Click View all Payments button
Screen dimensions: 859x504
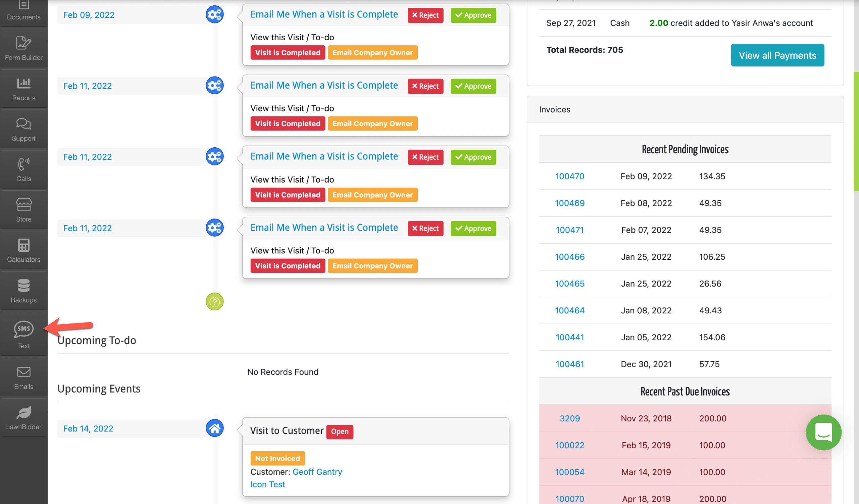[777, 55]
